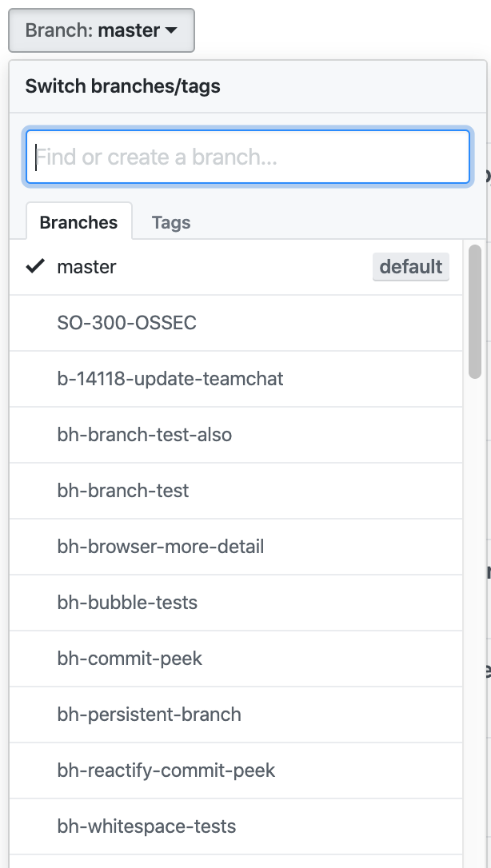Choose the b-14118-update-teamchat branch
Viewport: 491px width, 868px height.
tap(170, 379)
